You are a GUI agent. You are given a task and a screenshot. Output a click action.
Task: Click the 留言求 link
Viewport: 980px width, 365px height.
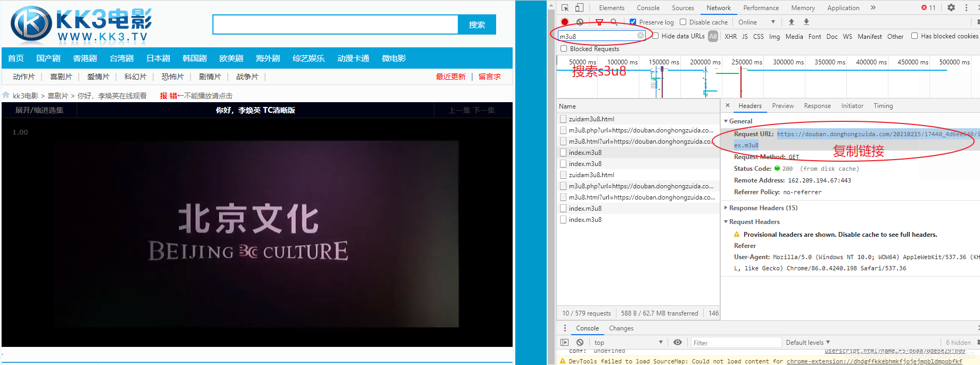tap(489, 77)
